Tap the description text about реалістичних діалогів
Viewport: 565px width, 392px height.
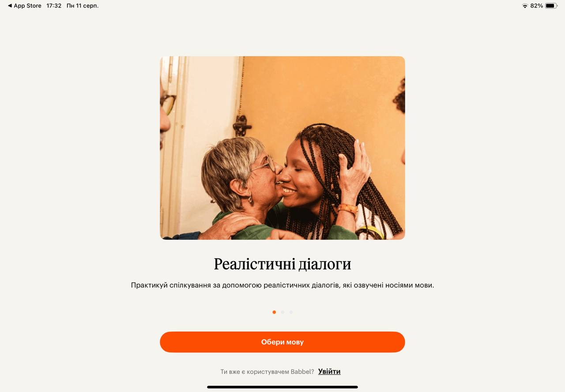point(282,285)
